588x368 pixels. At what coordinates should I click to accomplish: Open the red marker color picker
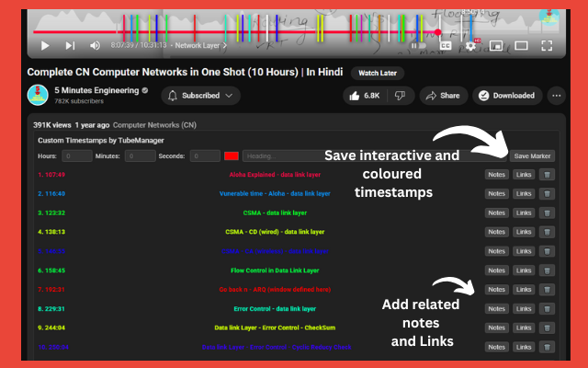[232, 155]
